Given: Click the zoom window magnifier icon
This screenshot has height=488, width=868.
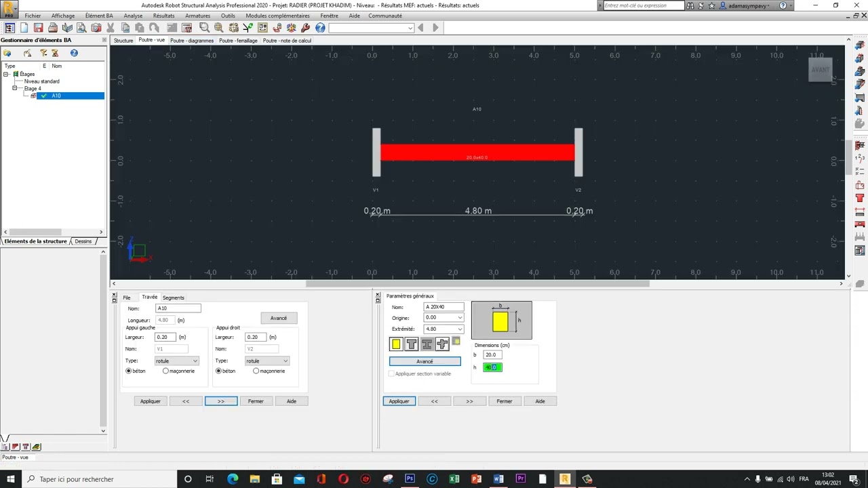Looking at the screenshot, I should [204, 28].
